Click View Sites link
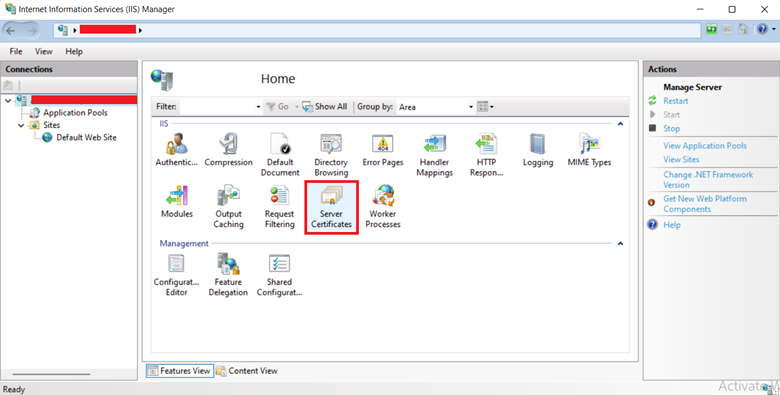 point(681,159)
